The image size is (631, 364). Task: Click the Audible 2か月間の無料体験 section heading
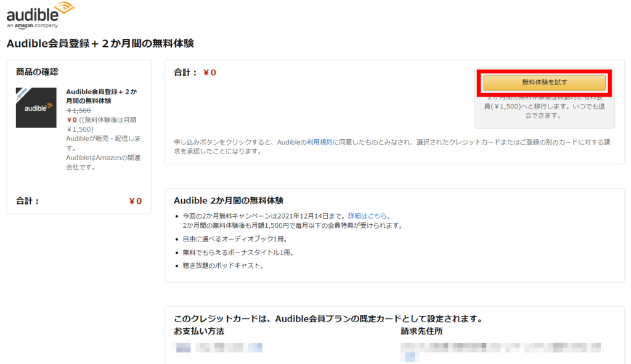pyautogui.click(x=229, y=201)
